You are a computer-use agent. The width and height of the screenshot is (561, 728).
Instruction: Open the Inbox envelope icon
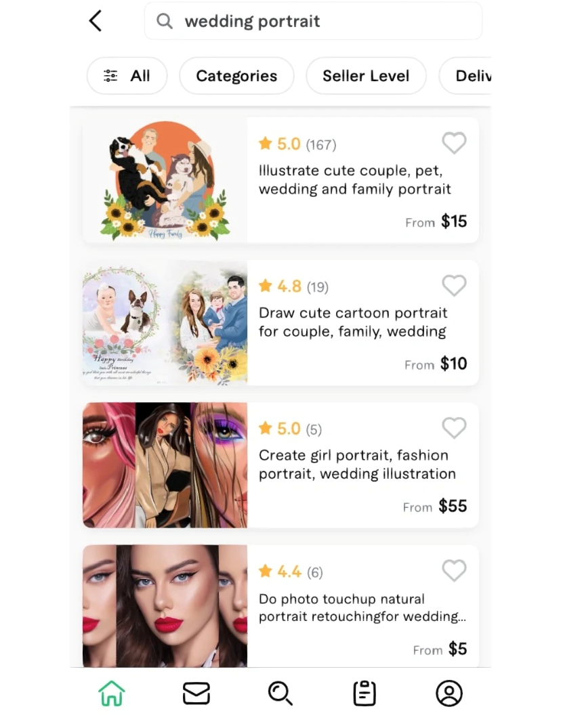[196, 693]
